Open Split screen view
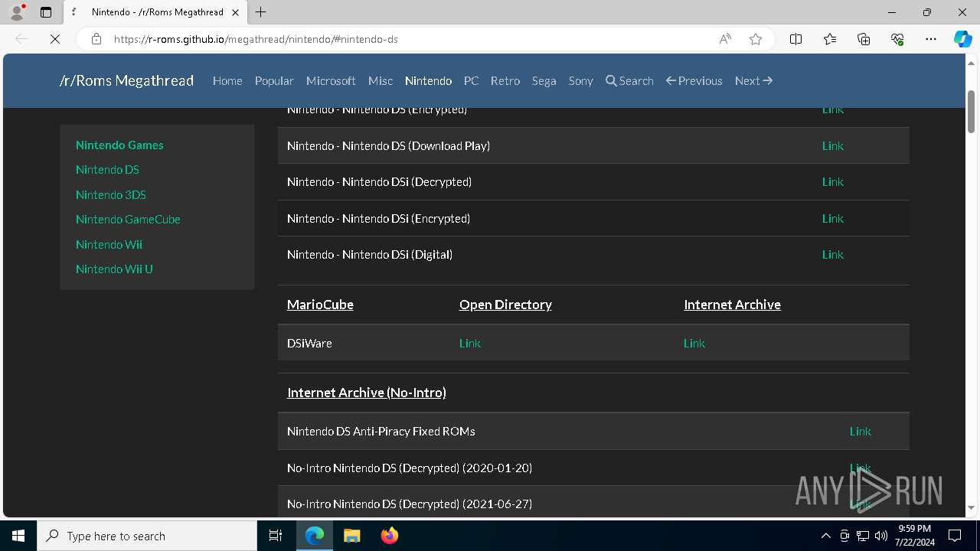Image resolution: width=980 pixels, height=551 pixels. pyautogui.click(x=795, y=39)
